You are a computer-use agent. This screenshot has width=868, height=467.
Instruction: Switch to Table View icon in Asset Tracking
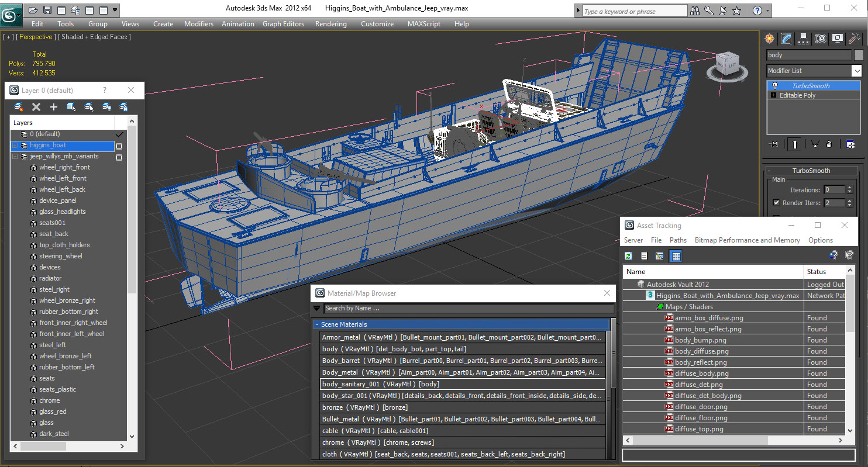676,256
